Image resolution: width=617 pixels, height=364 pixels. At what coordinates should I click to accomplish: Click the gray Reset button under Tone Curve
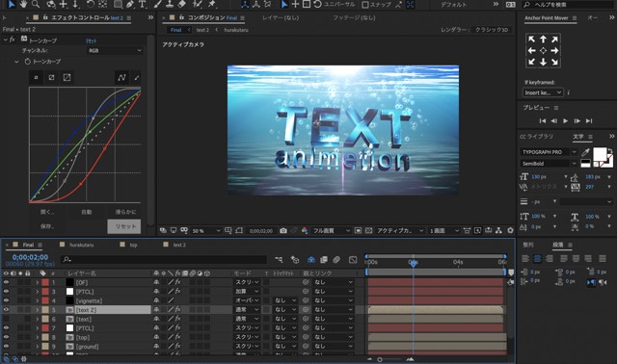(124, 226)
